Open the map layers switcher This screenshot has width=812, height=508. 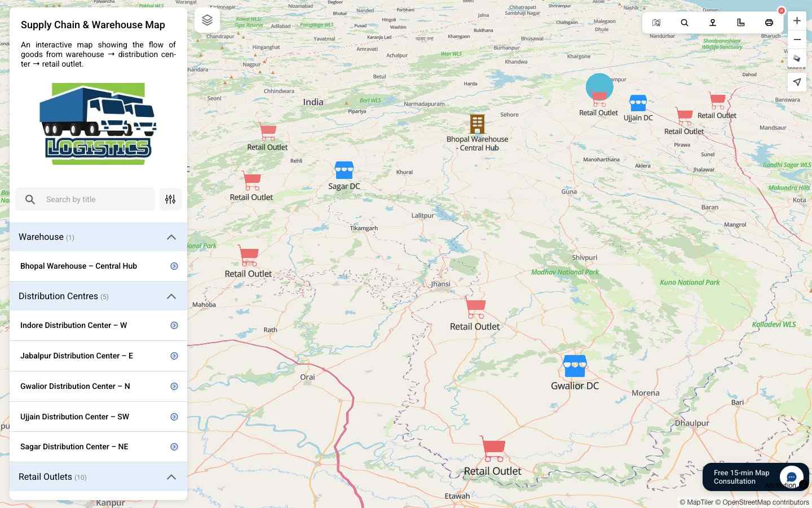207,20
